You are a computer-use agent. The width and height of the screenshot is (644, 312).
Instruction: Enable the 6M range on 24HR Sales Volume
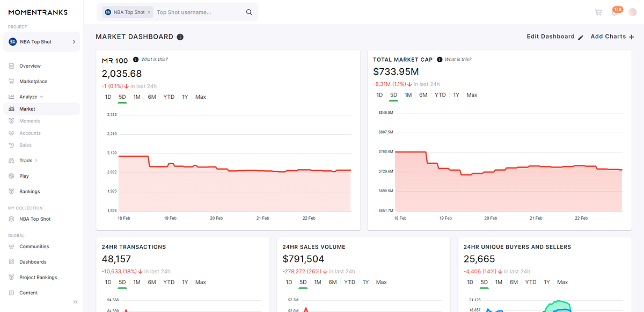333,281
